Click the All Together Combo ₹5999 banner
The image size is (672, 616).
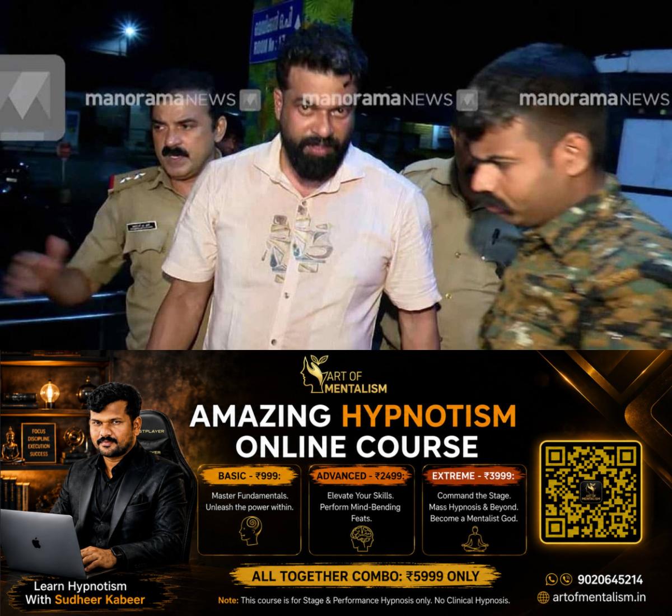pos(365,576)
